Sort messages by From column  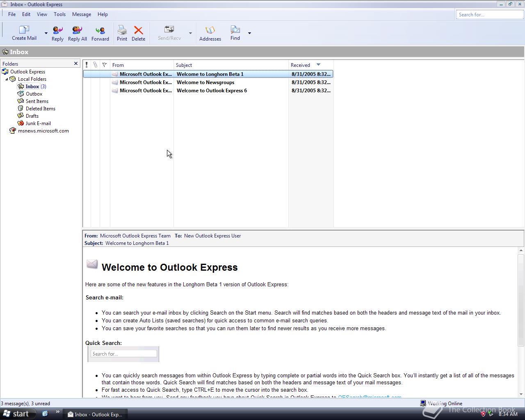tap(142, 65)
